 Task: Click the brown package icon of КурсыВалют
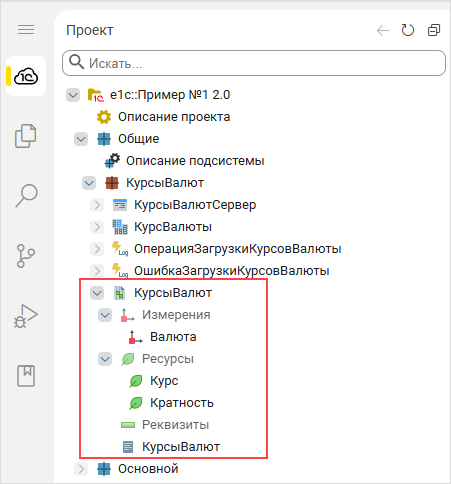point(112,183)
